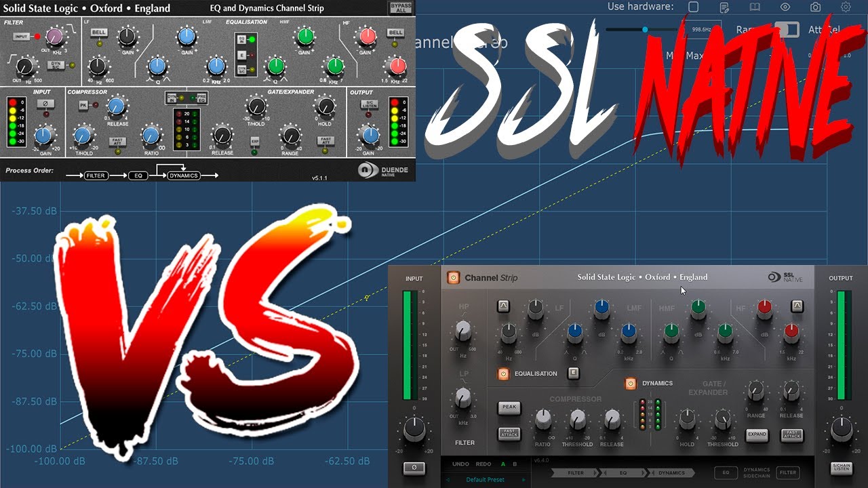Select preset slot A in SSL Native
This screenshot has height=488, width=868.
click(503, 464)
